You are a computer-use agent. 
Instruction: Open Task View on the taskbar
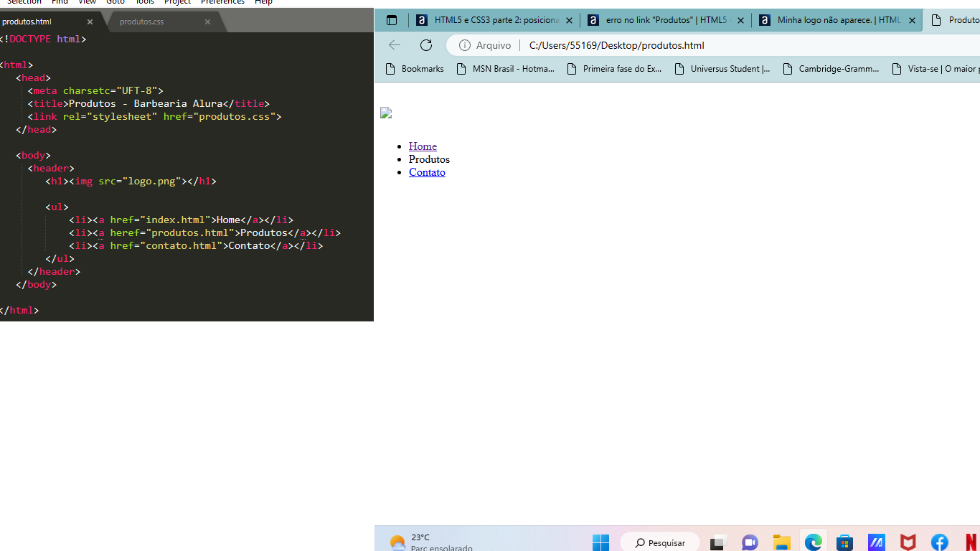718,542
